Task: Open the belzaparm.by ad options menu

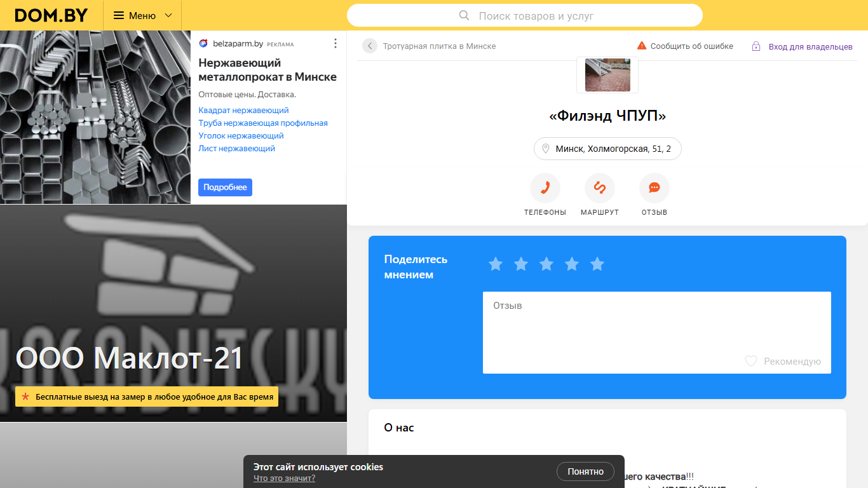Action: 336,43
